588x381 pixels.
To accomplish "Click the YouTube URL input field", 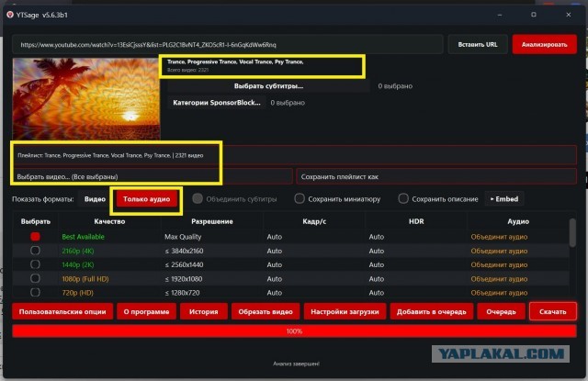I will [x=228, y=45].
